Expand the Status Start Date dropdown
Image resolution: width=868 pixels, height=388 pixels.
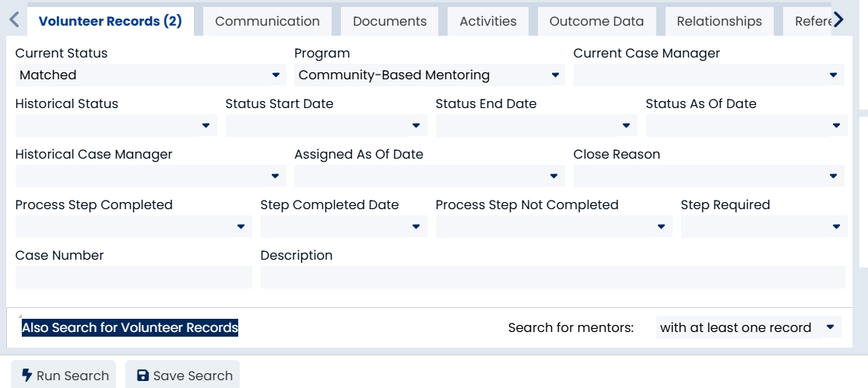pyautogui.click(x=327, y=125)
